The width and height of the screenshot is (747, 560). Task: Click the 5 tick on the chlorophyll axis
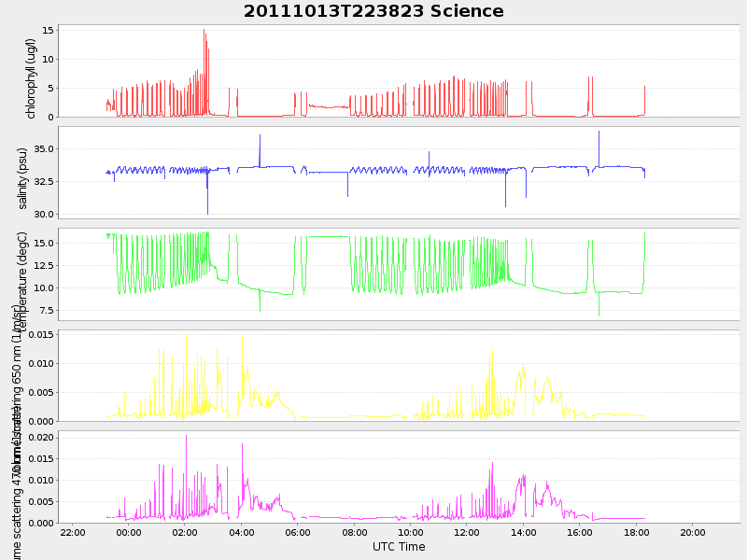coord(51,89)
